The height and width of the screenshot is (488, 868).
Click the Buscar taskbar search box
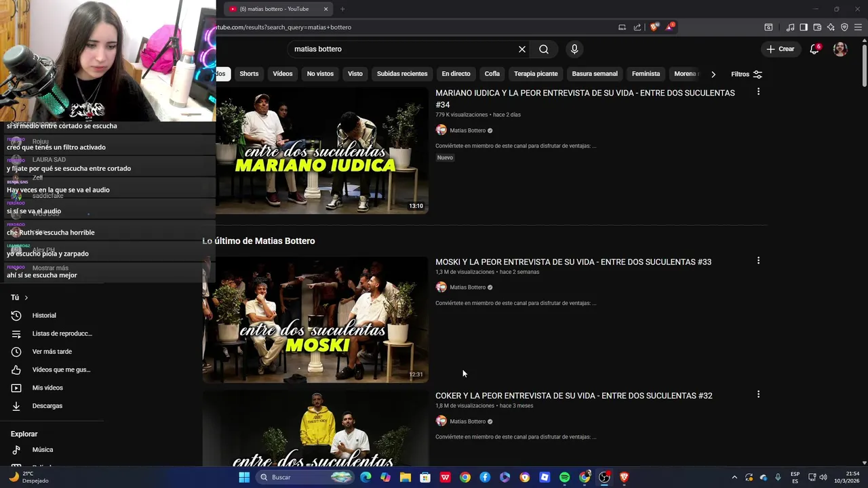click(x=305, y=477)
